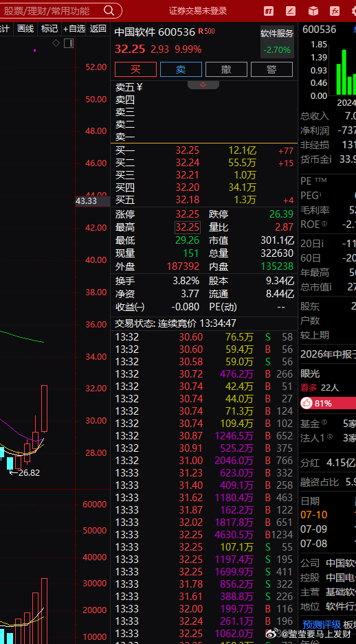Click the 外盘 value 187392
The width and height of the screenshot is (356, 644).
pos(183,266)
